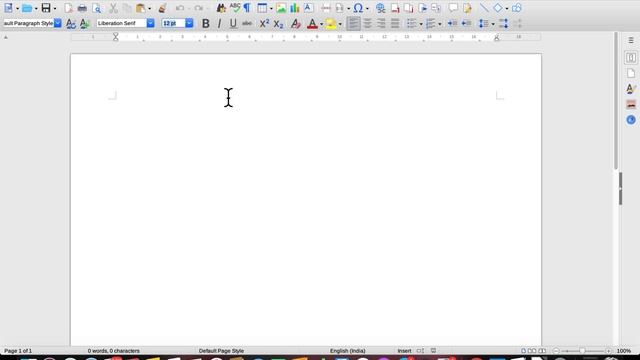Click the Insert Image icon
640x360 pixels.
pyautogui.click(x=281, y=8)
